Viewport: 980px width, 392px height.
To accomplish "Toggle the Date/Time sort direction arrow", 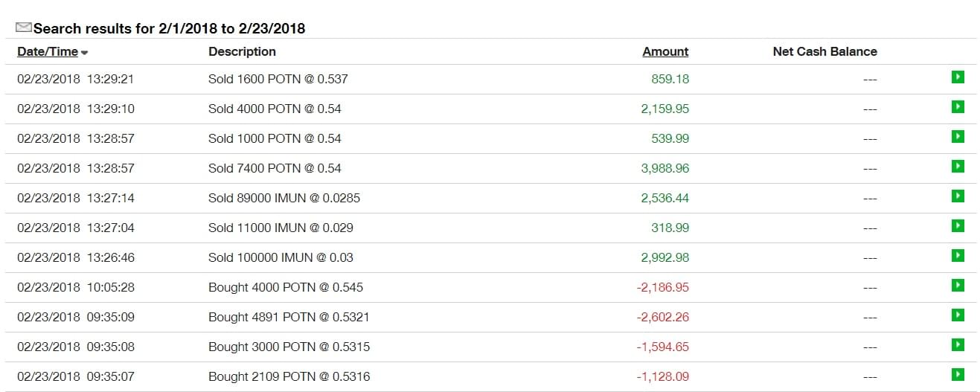I will [x=85, y=53].
